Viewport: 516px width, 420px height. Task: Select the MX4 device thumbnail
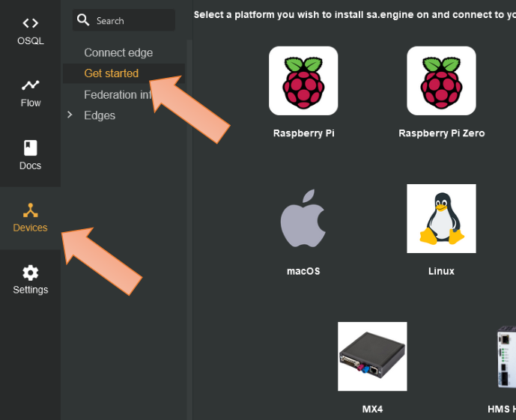coord(372,356)
